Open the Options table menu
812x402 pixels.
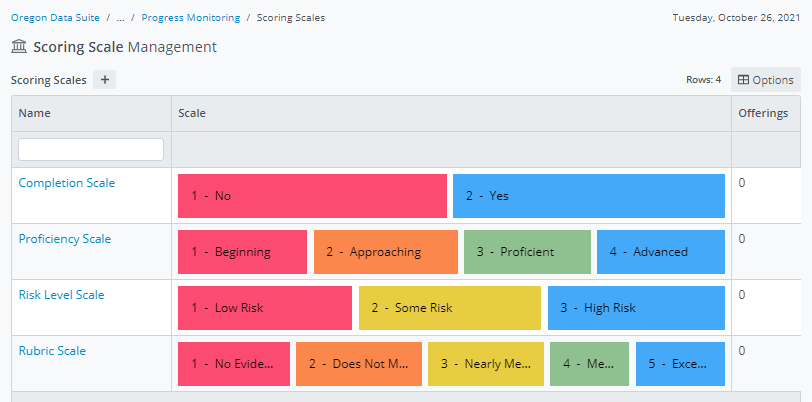pyautogui.click(x=765, y=80)
